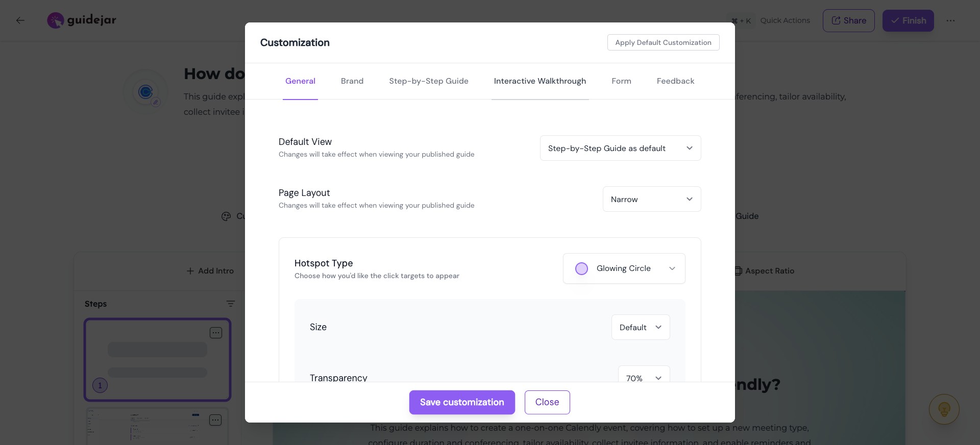The image size is (980, 445).
Task: Select the first step thumbnail
Action: click(157, 360)
